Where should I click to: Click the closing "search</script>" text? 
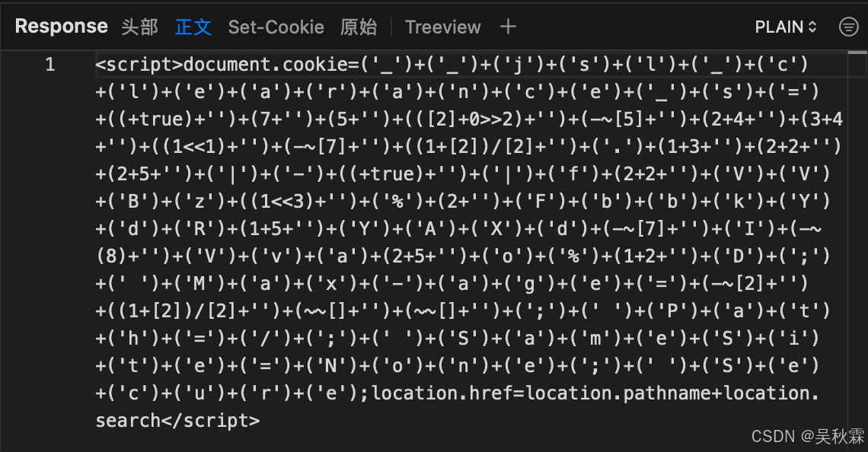[177, 421]
